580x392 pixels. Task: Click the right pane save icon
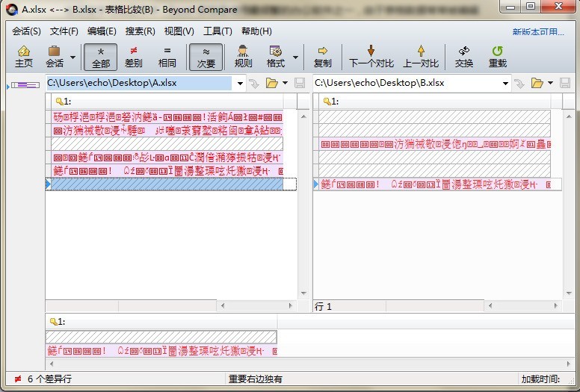pyautogui.click(x=565, y=83)
